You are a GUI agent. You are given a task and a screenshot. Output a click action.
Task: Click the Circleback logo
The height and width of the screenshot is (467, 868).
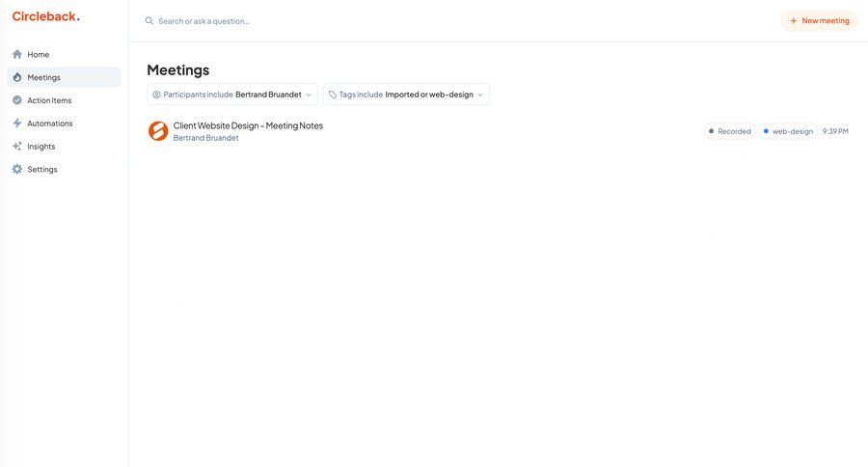45,16
